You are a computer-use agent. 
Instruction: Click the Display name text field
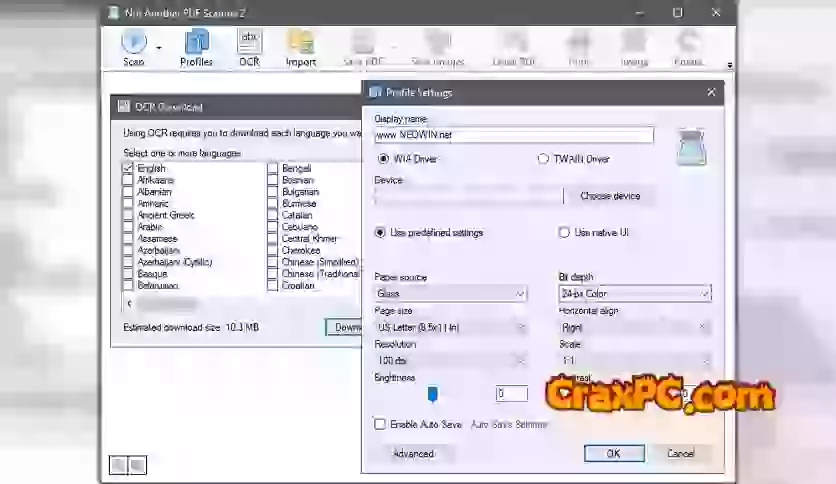513,135
